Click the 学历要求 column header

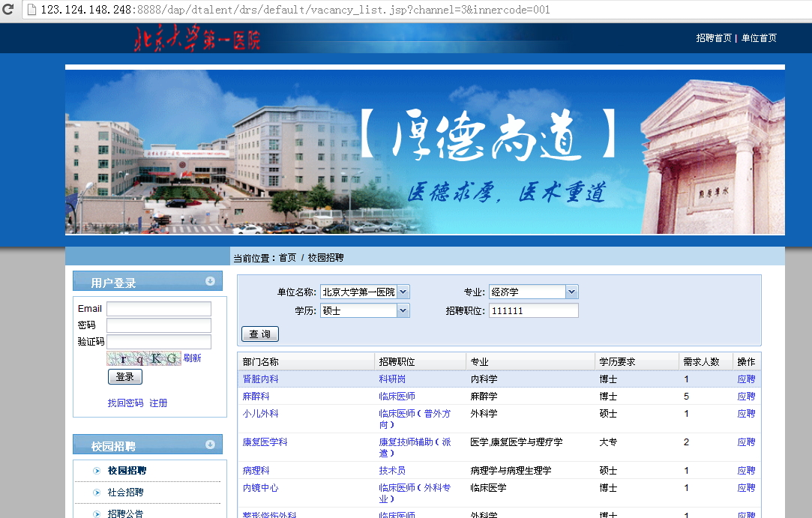point(637,361)
